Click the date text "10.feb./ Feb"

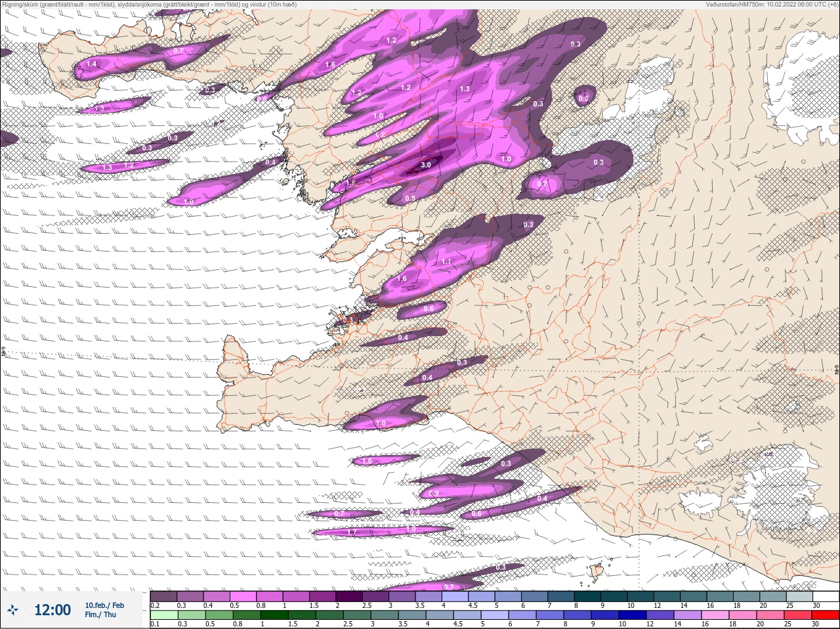(x=104, y=605)
